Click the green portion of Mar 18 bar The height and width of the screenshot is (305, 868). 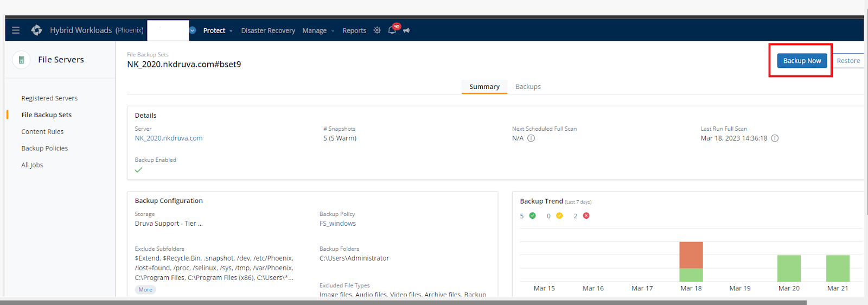click(x=691, y=275)
